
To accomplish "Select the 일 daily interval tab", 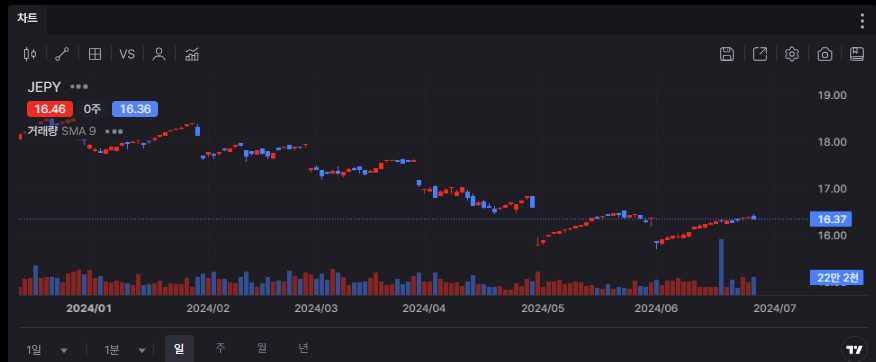I will (x=179, y=349).
